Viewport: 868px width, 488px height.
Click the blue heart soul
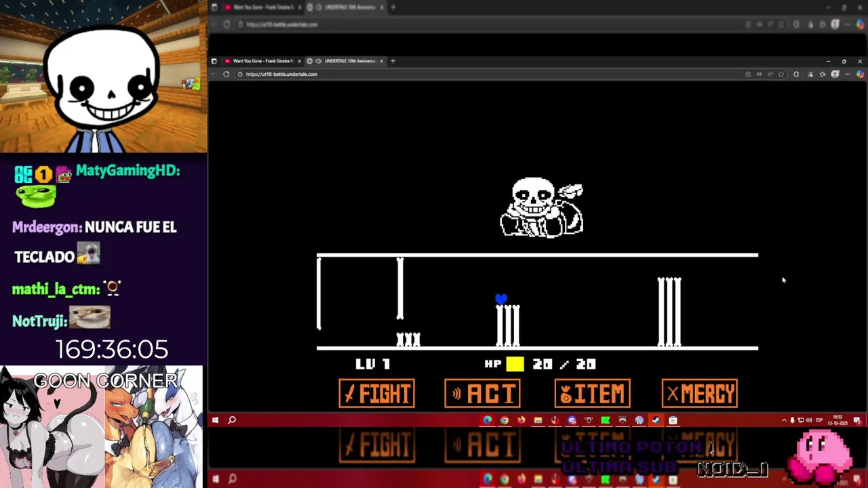(x=501, y=299)
